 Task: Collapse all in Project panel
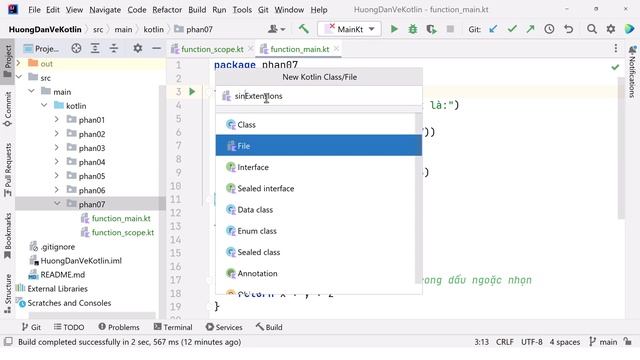tap(114, 49)
